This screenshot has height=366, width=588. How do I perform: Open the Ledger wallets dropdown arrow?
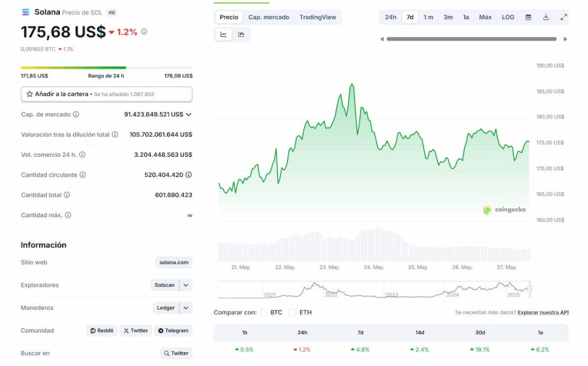[x=186, y=308]
